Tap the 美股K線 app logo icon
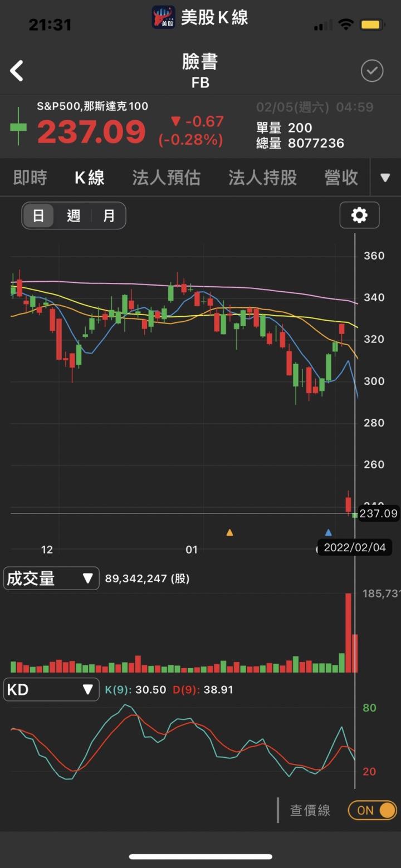The width and height of the screenshot is (401, 868). pos(164,17)
